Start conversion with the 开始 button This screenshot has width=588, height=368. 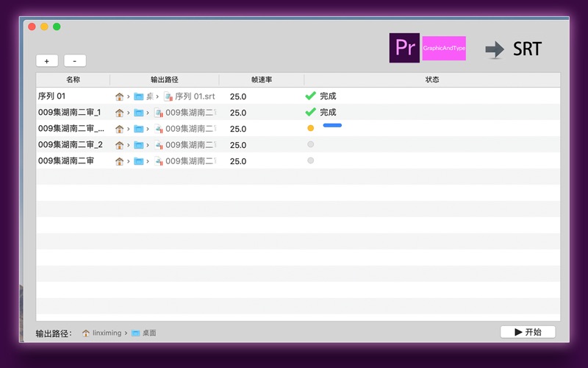click(x=528, y=332)
